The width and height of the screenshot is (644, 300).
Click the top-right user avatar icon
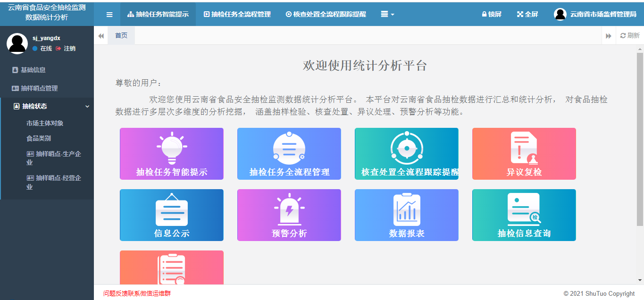[560, 15]
